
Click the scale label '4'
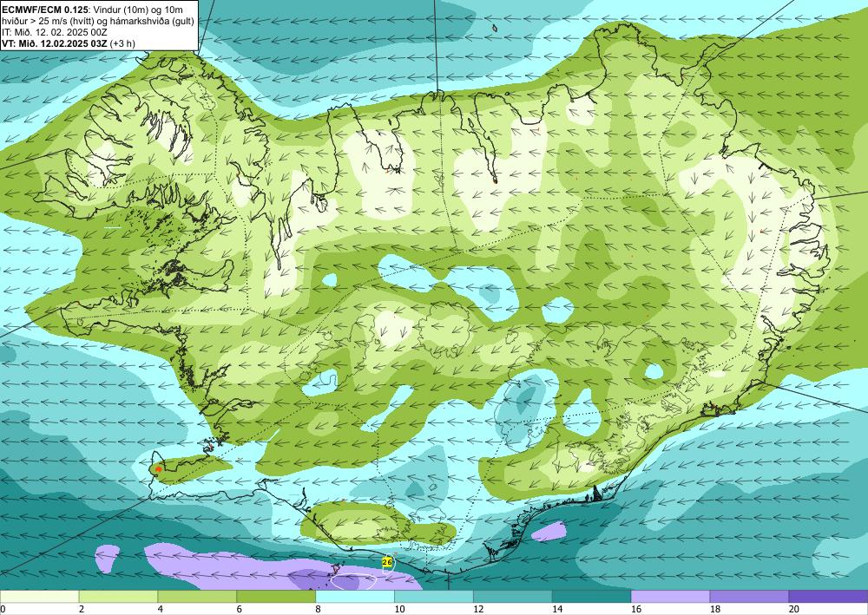pyautogui.click(x=161, y=609)
